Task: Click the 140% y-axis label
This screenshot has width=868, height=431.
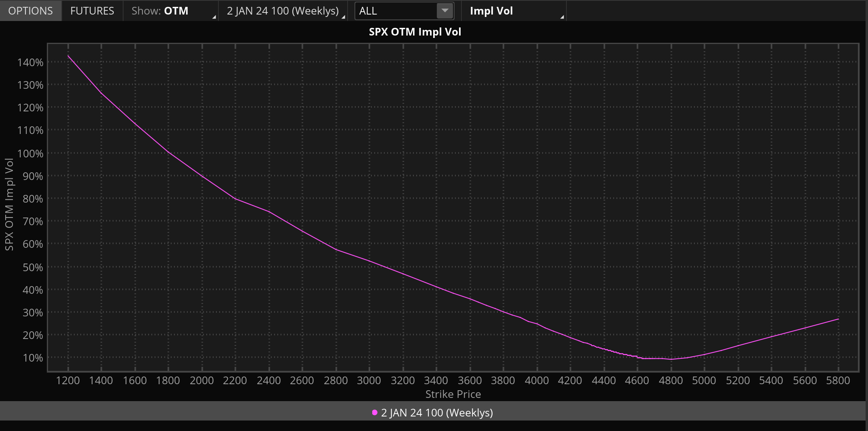Action: 30,63
